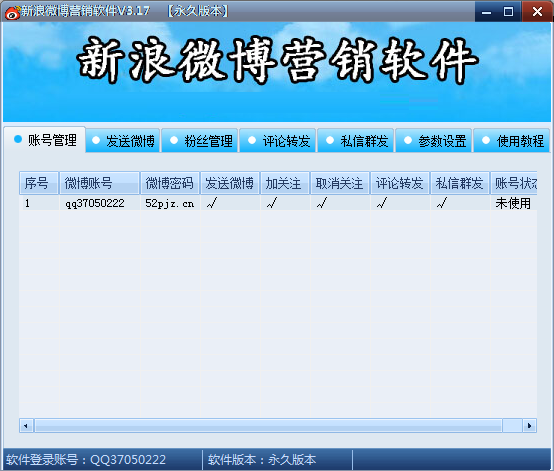Show the 使用教程 tab

[513, 141]
